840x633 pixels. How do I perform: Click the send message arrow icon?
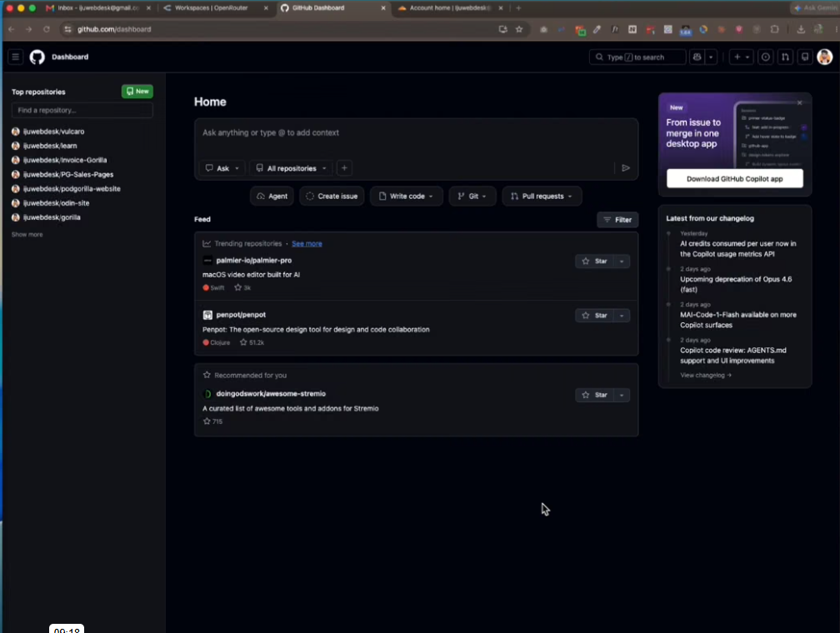[626, 168]
